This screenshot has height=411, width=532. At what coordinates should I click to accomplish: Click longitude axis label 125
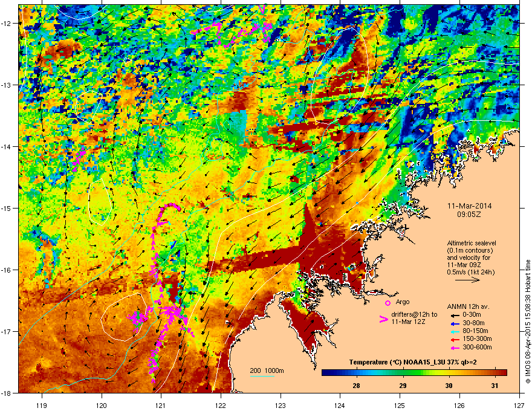(400, 405)
